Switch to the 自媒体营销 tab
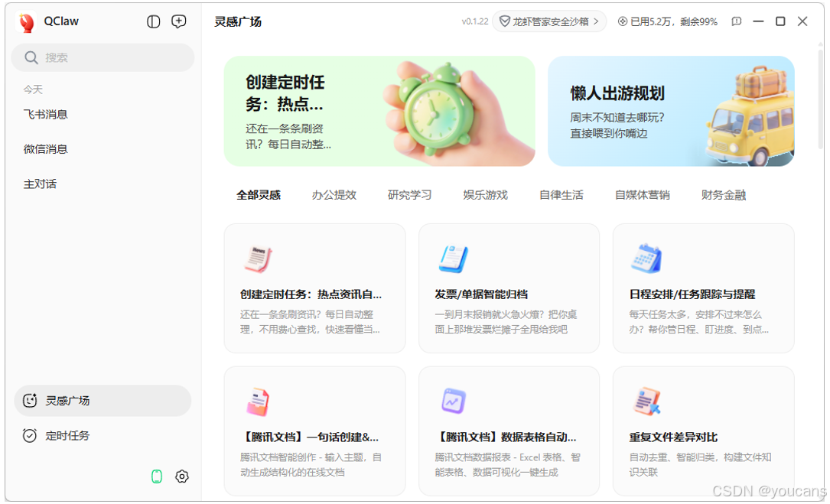Image resolution: width=830 pixels, height=504 pixels. [x=643, y=195]
